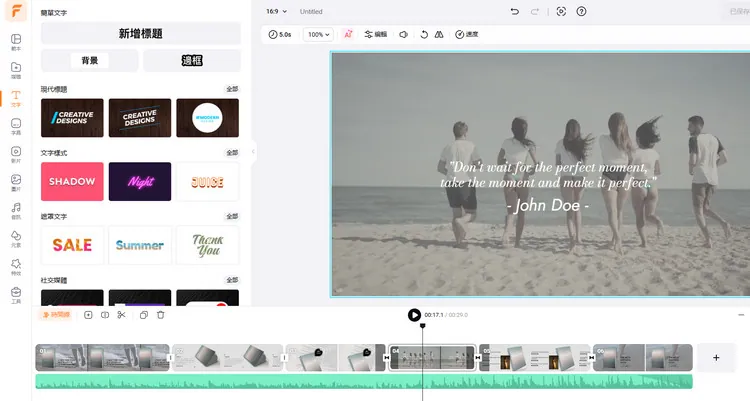This screenshot has width=750, height=401.
Task: Toggle the orange timeline mode button
Action: coord(55,315)
